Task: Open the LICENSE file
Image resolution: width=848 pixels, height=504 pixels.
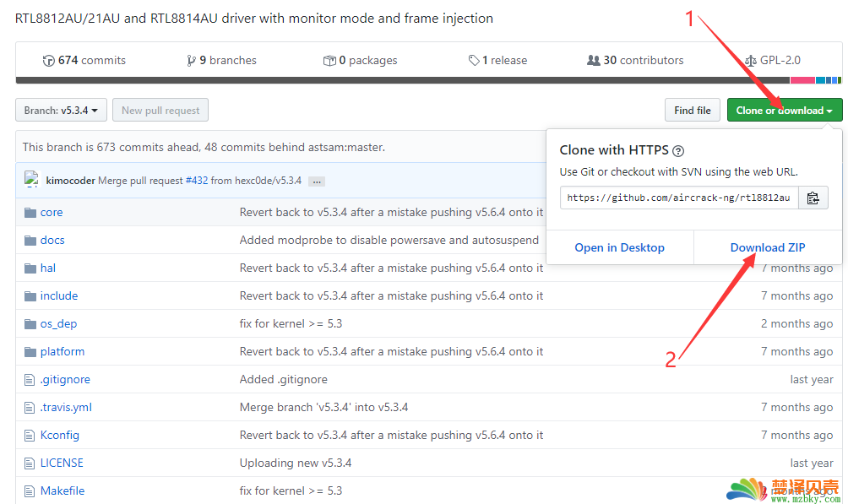Action: (62, 463)
